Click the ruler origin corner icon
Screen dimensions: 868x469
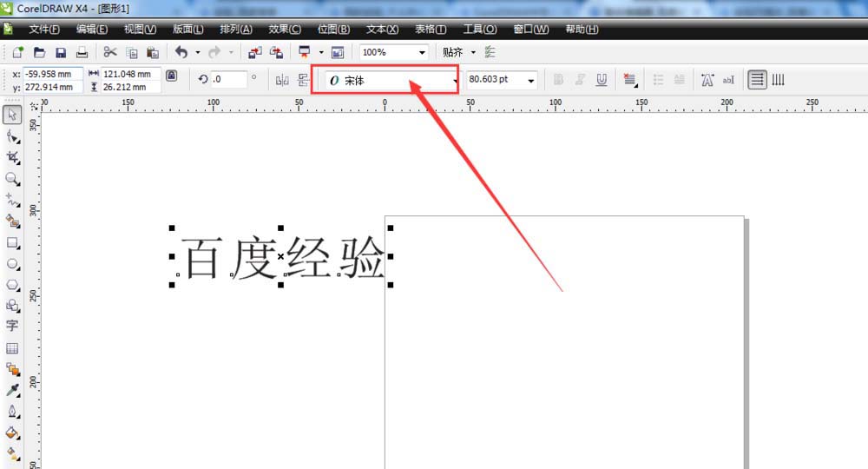[34, 105]
